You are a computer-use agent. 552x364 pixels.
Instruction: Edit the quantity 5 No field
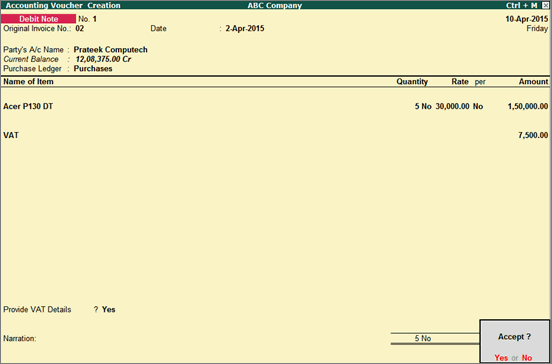tap(423, 106)
